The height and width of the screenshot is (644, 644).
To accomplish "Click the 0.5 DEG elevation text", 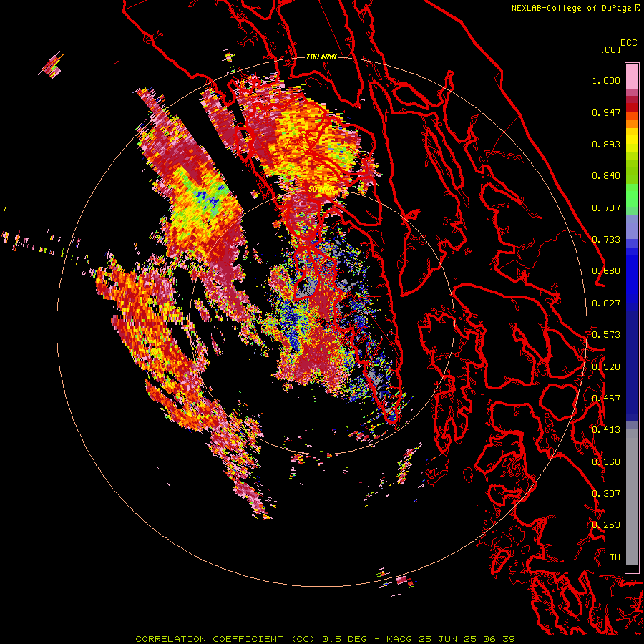I will [345, 639].
